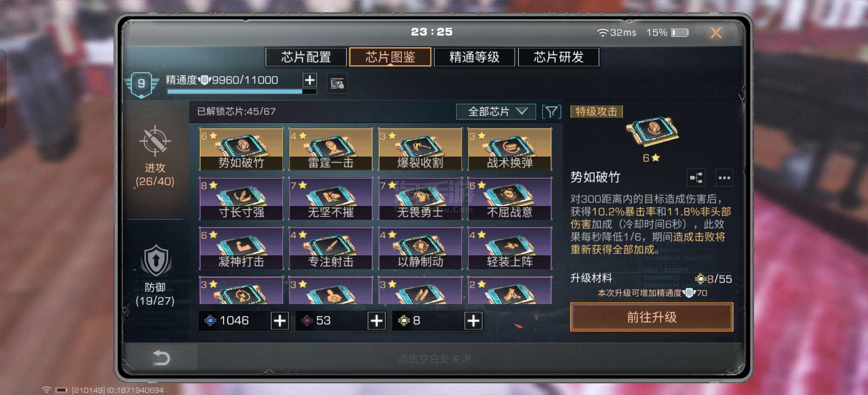868x395 pixels.
Task: Switch to the 精通等级 tab
Action: click(x=474, y=57)
